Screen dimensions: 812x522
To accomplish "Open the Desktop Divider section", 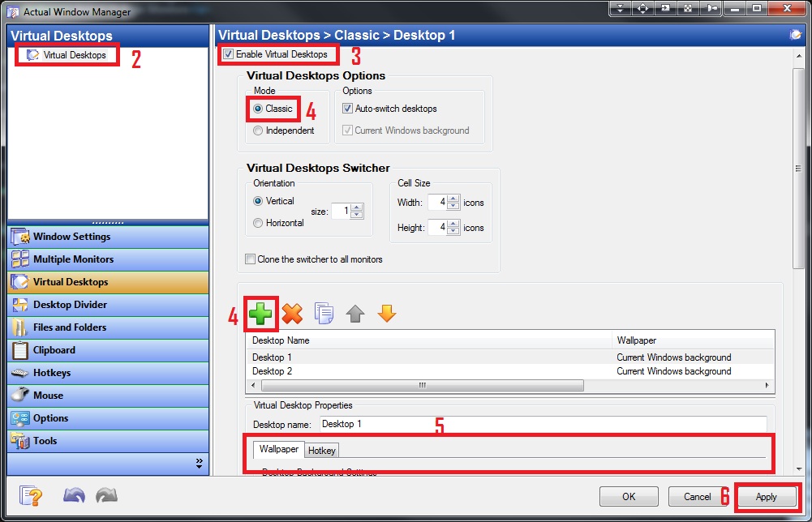I will pyautogui.click(x=108, y=305).
